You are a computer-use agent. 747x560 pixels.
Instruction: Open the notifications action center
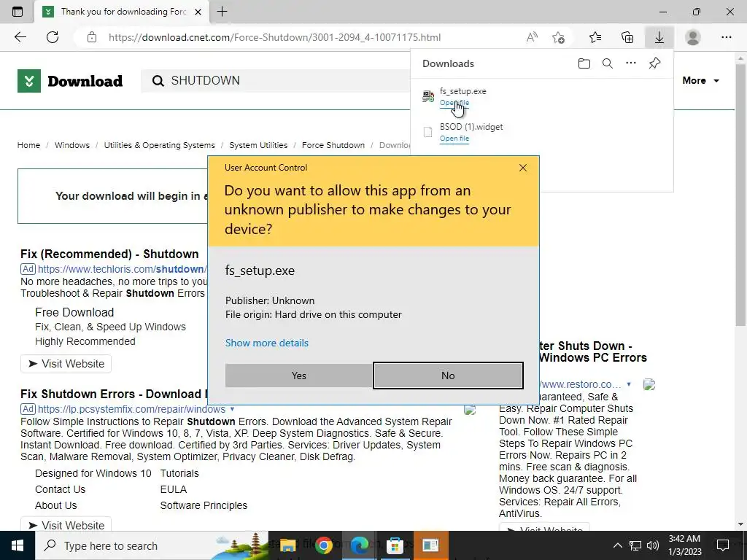click(x=723, y=545)
